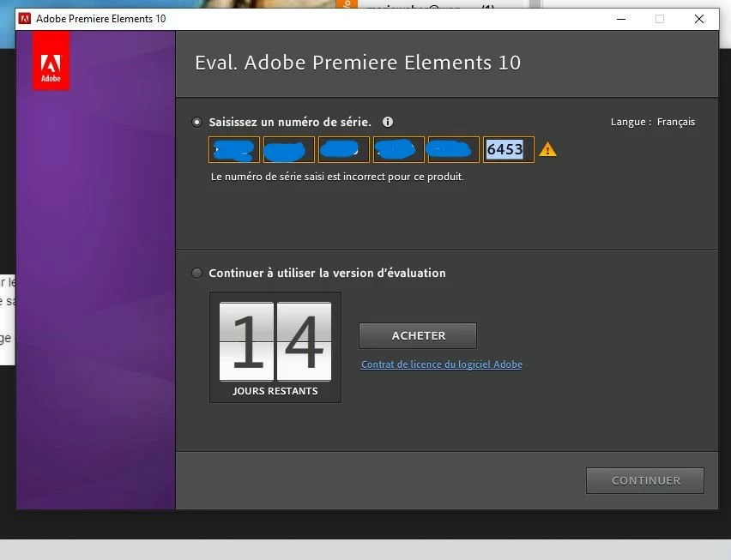Close the Adobe Premiere Elements 10 window
Image resolution: width=731 pixels, height=560 pixels.
699,19
